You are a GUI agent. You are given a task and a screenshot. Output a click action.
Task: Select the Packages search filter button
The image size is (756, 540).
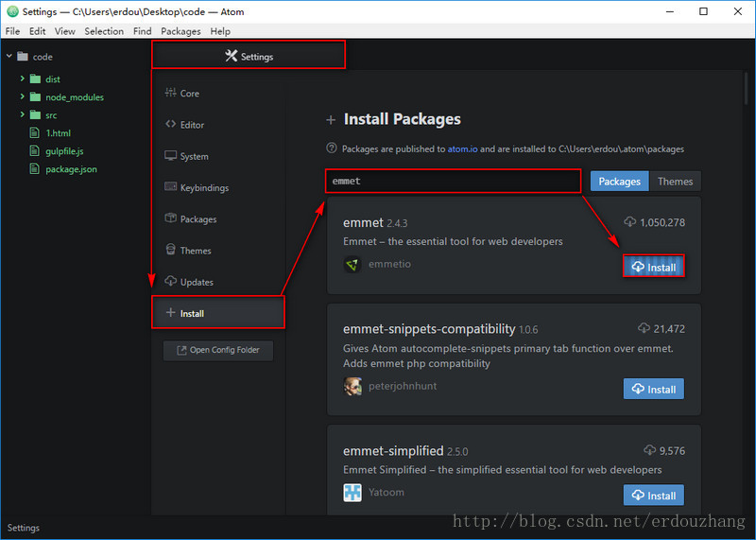(620, 182)
